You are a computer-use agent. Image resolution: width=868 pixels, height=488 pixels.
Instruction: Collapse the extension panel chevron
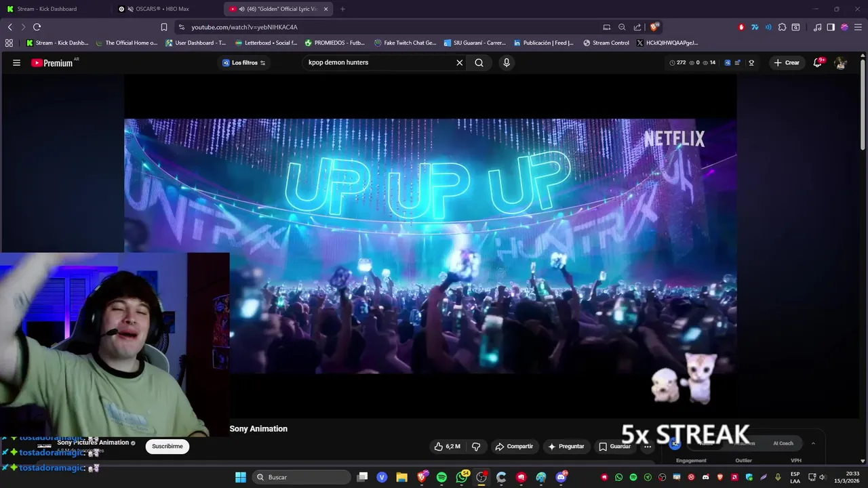click(813, 443)
